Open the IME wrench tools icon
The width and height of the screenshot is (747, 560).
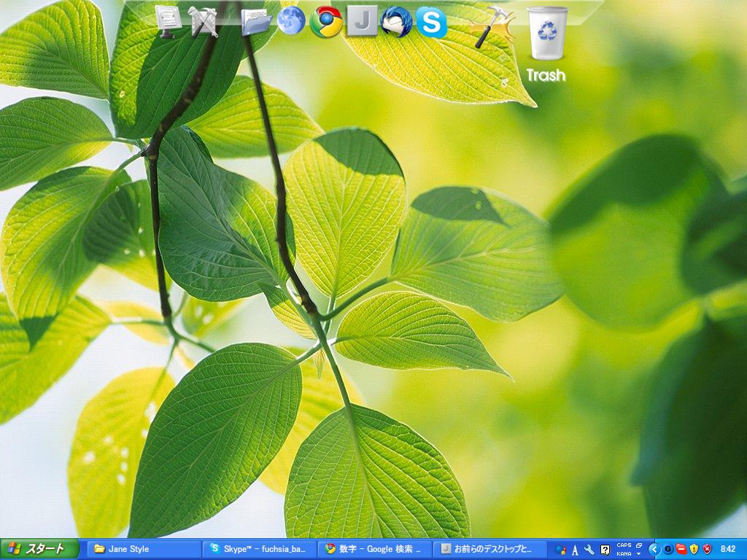(x=589, y=550)
